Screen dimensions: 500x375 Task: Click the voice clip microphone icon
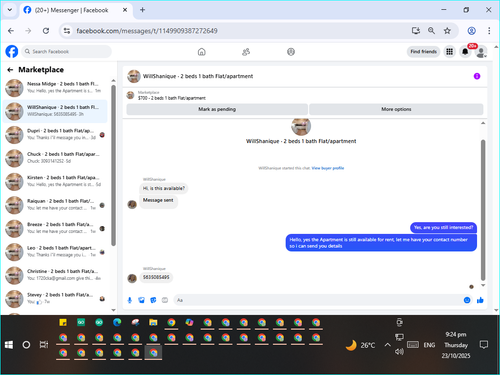pyautogui.click(x=130, y=300)
